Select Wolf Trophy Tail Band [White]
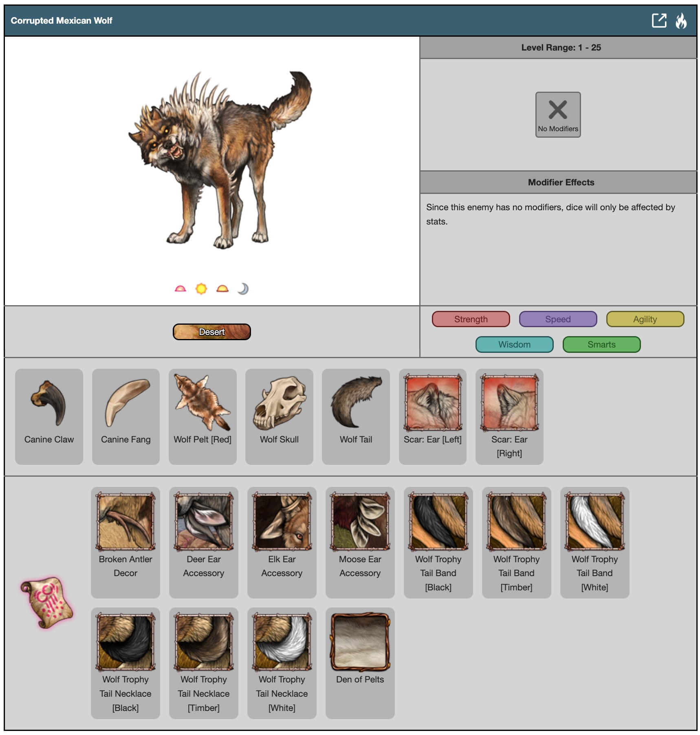700x735 pixels. [x=595, y=542]
